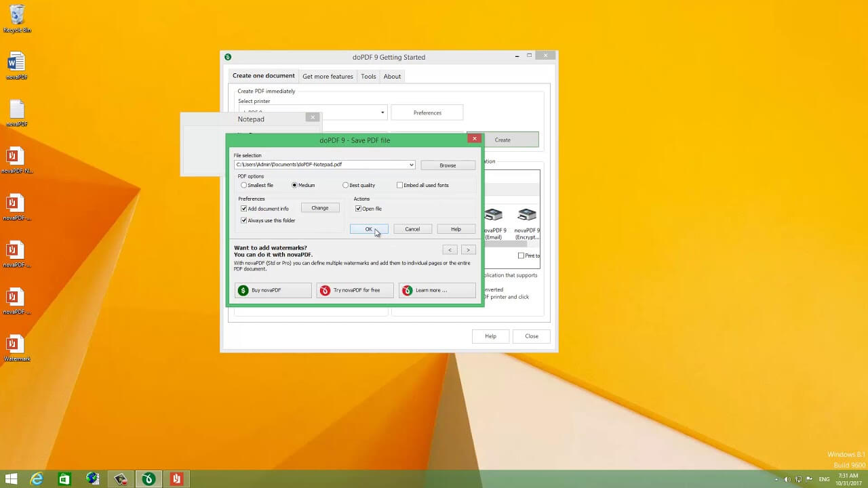Open the Recycle Bin desktop icon
The height and width of the screenshot is (488, 868).
tap(17, 15)
